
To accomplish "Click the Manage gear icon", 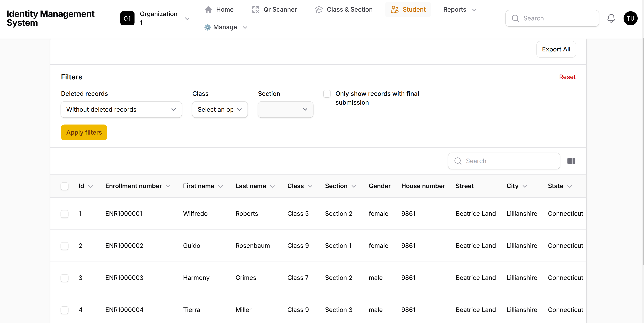I will click(207, 27).
